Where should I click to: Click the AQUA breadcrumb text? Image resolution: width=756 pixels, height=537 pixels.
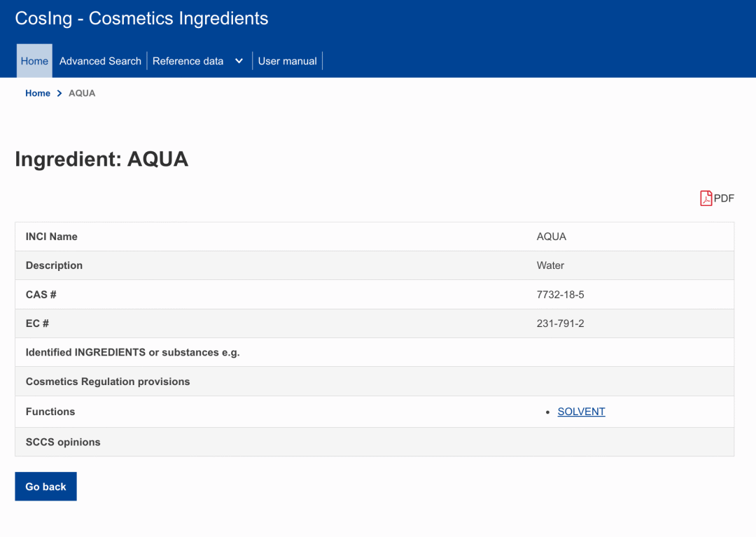[82, 93]
